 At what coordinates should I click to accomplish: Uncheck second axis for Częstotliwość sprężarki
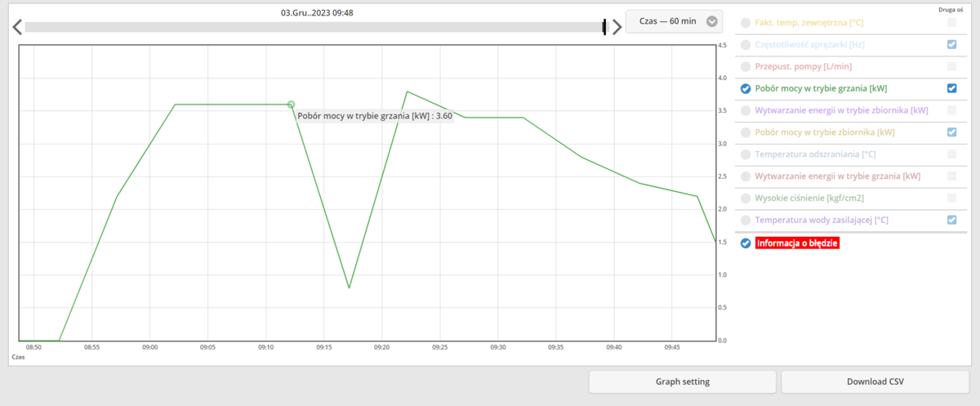click(951, 44)
